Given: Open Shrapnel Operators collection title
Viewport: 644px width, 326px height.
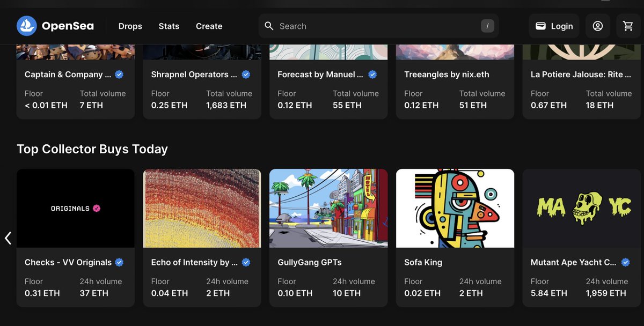Looking at the screenshot, I should click(x=194, y=75).
